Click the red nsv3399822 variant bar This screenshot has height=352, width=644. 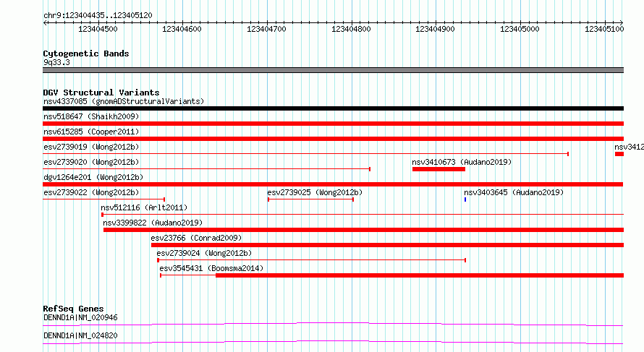(363, 230)
